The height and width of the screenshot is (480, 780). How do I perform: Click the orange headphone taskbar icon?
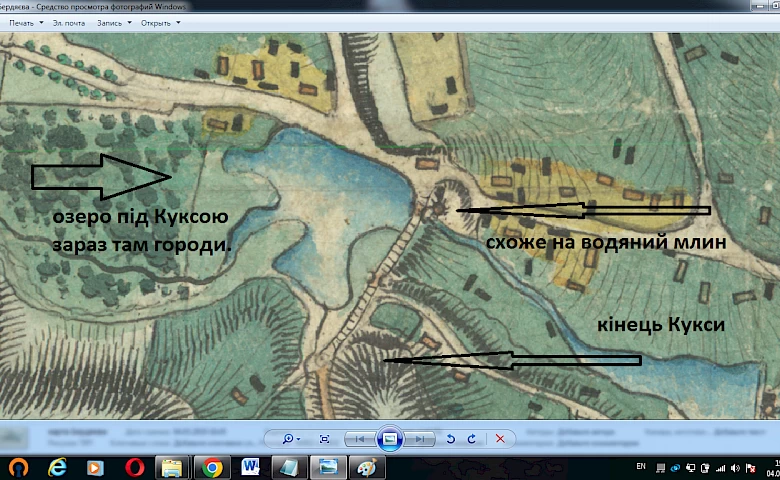click(x=18, y=468)
